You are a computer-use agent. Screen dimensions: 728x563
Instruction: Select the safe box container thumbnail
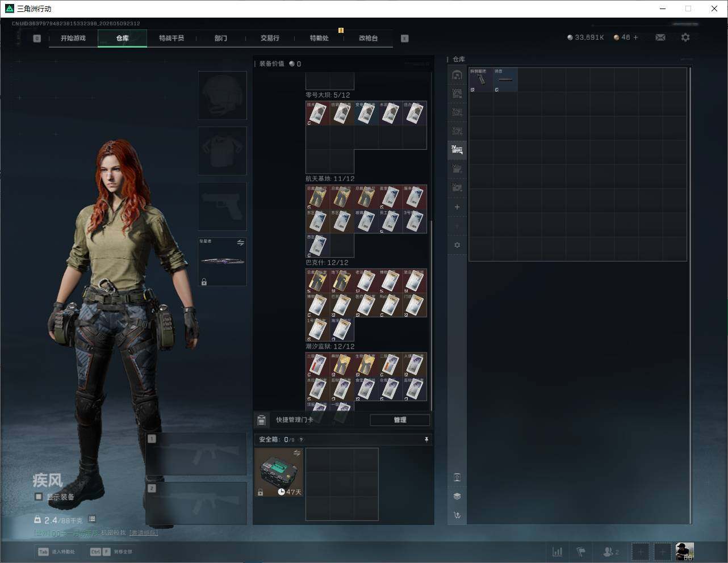[x=279, y=472]
